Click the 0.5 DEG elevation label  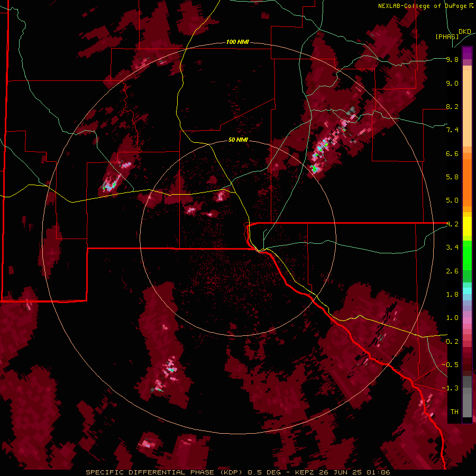[x=264, y=472]
